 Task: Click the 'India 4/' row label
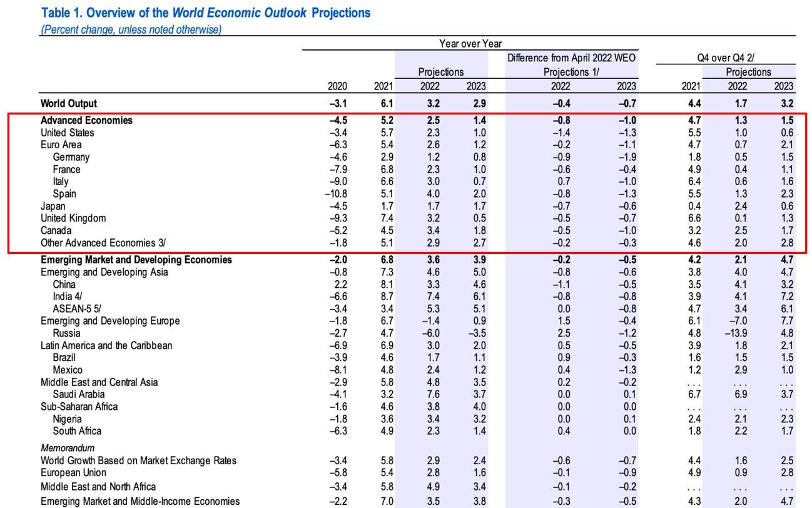[x=68, y=297]
